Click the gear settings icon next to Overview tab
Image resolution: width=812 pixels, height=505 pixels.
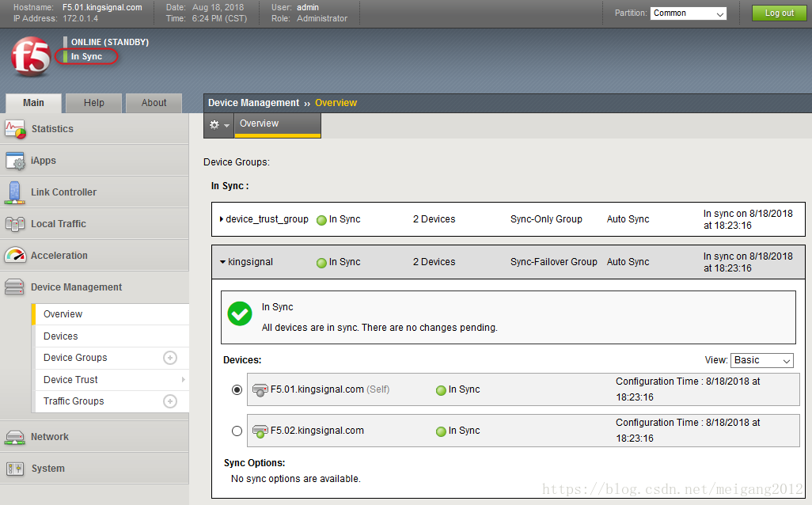214,125
